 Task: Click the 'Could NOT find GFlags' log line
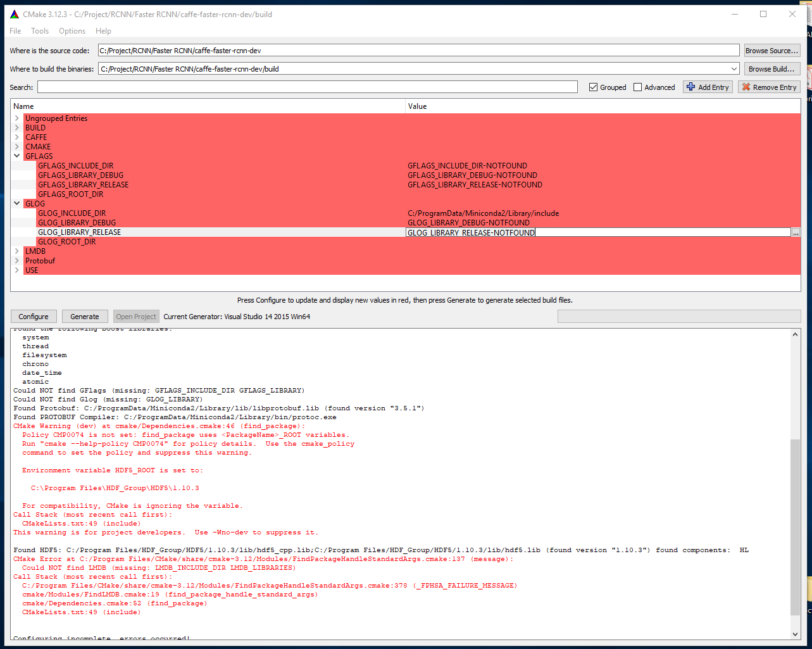(159, 391)
